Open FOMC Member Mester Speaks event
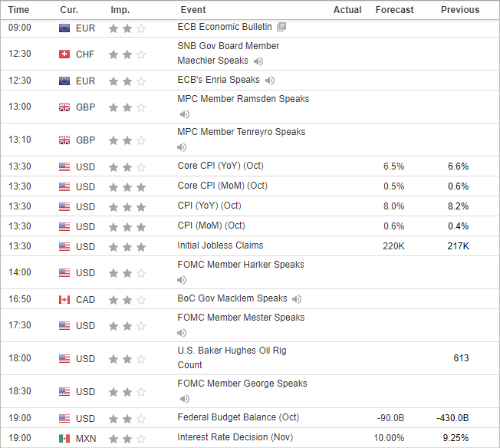500x448 pixels. tap(241, 318)
